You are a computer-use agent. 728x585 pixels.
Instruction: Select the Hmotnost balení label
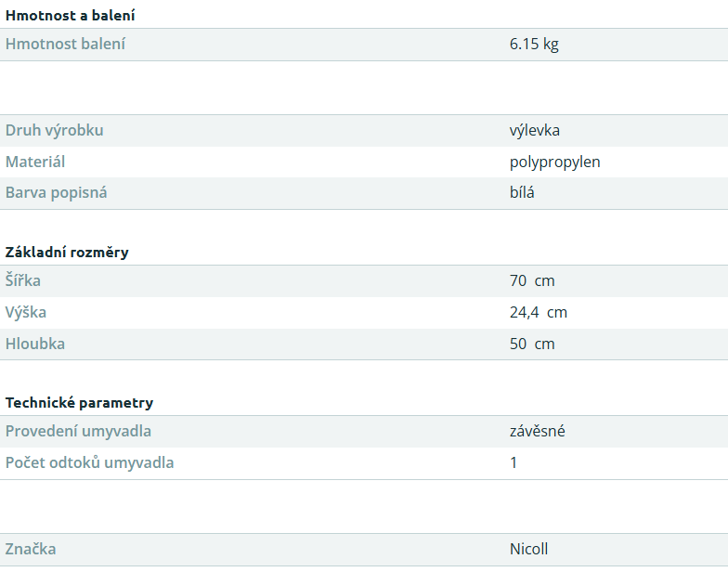(x=65, y=45)
